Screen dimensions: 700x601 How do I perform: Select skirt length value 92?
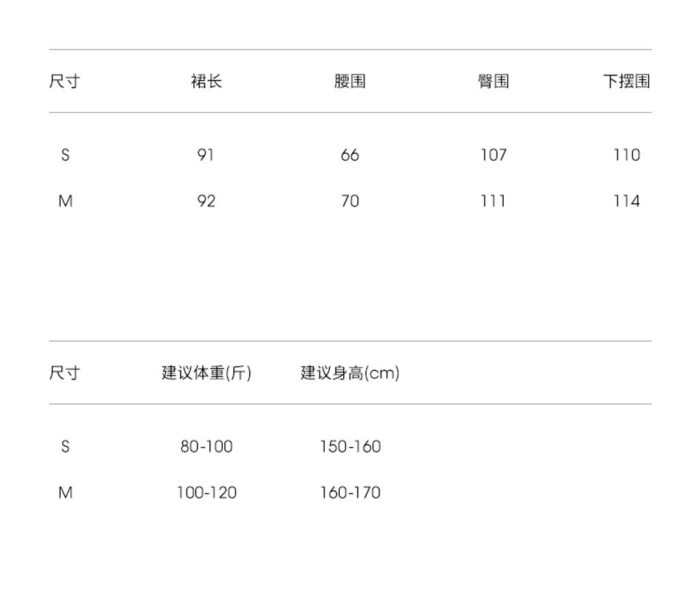pos(206,201)
